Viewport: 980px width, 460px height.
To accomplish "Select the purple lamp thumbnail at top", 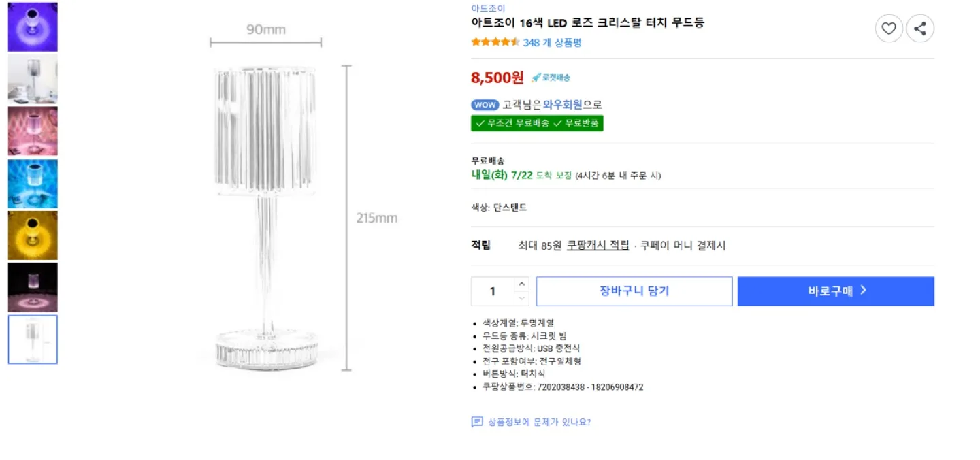I will (32, 27).
